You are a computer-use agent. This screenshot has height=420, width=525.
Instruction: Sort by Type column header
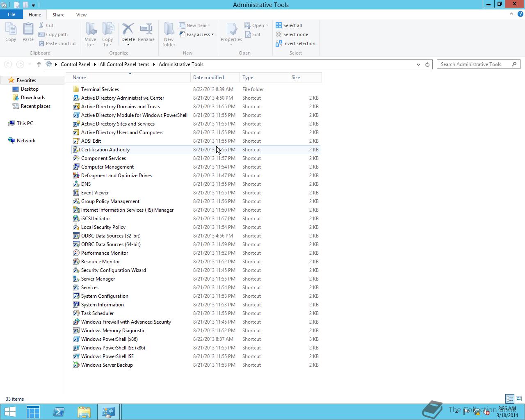[264, 78]
